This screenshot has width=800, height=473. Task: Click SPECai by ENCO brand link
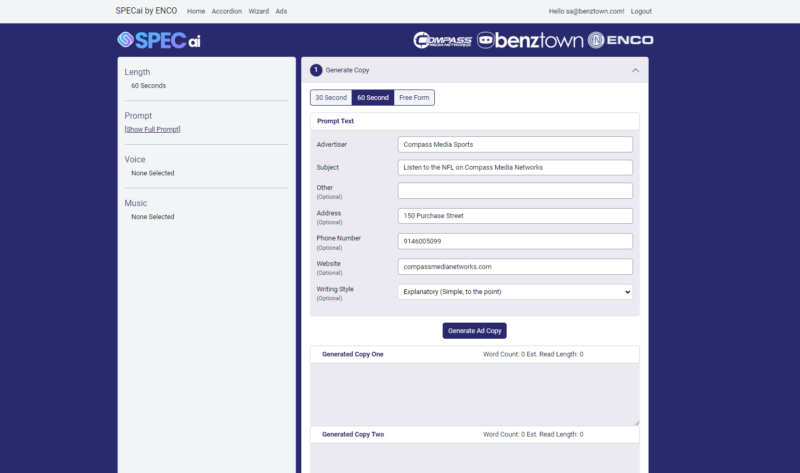tap(146, 11)
